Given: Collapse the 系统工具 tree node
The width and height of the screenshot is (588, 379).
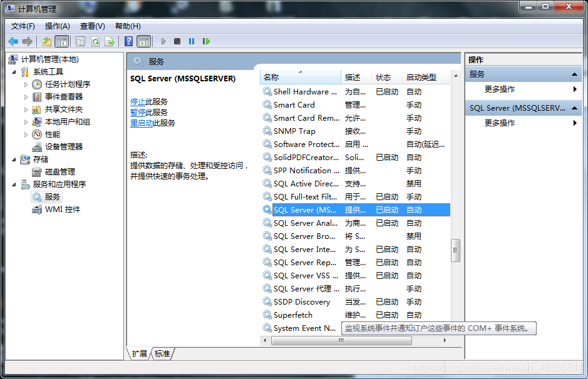Looking at the screenshot, I should [x=14, y=72].
